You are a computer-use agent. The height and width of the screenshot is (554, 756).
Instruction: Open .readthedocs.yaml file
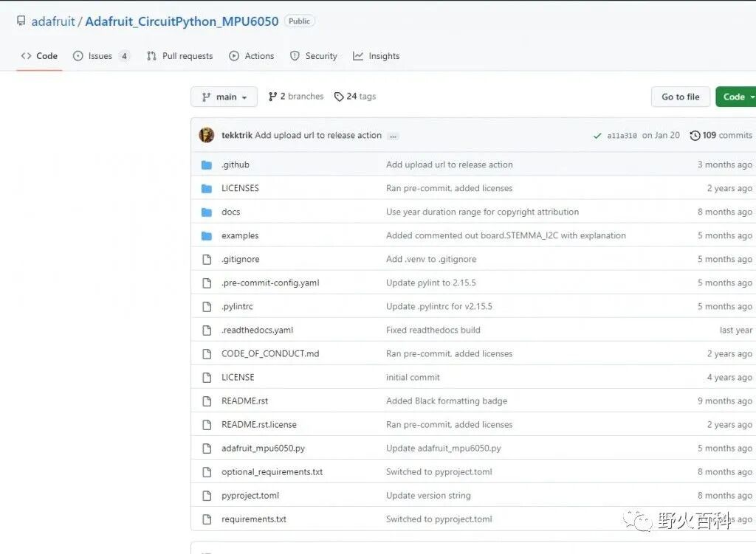point(258,330)
